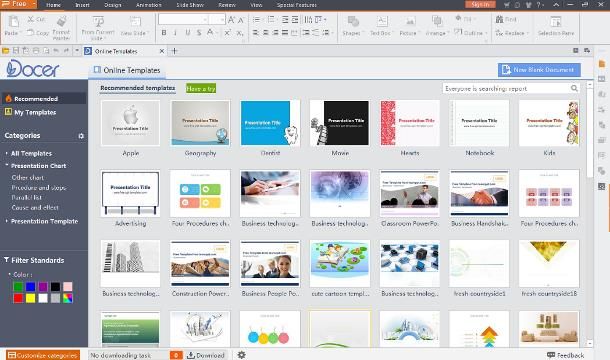
Task: Click the settings gear in status bar
Action: coord(242,355)
